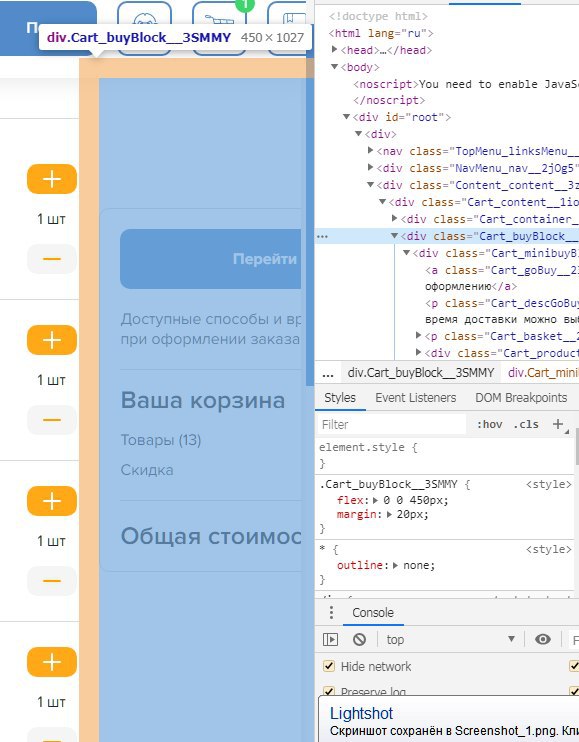The height and width of the screenshot is (742, 579).
Task: Expand the margin shorthand property triangle
Action: 389,514
